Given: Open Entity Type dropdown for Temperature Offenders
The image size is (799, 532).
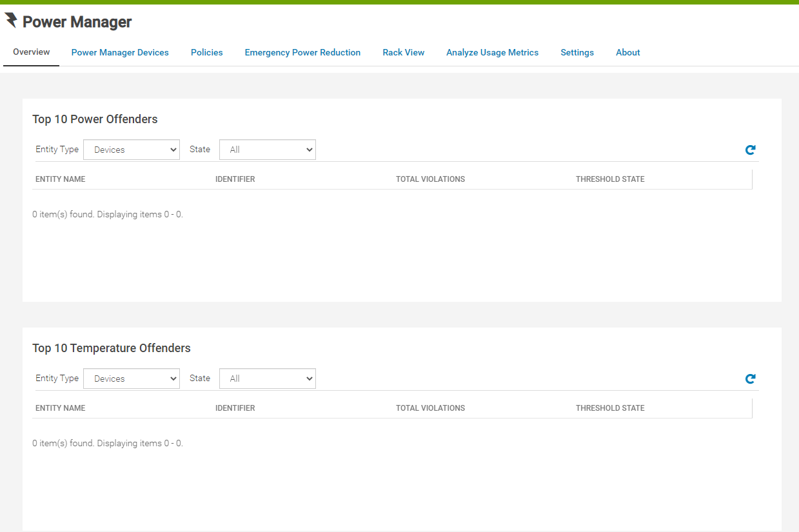Looking at the screenshot, I should click(132, 379).
